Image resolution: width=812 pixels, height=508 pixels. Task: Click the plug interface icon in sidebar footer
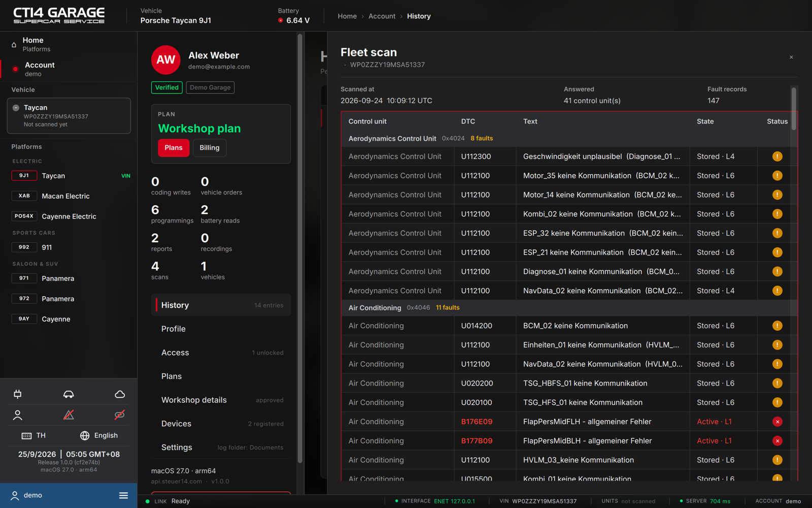click(18, 394)
